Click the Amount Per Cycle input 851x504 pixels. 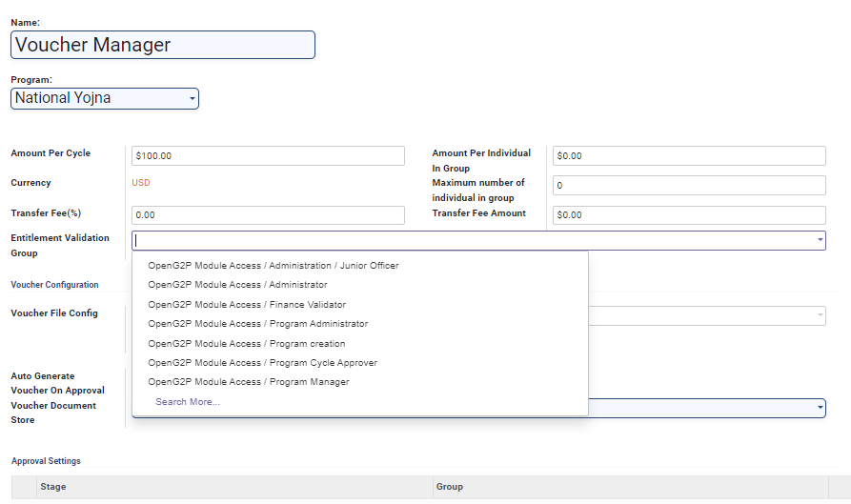click(268, 155)
